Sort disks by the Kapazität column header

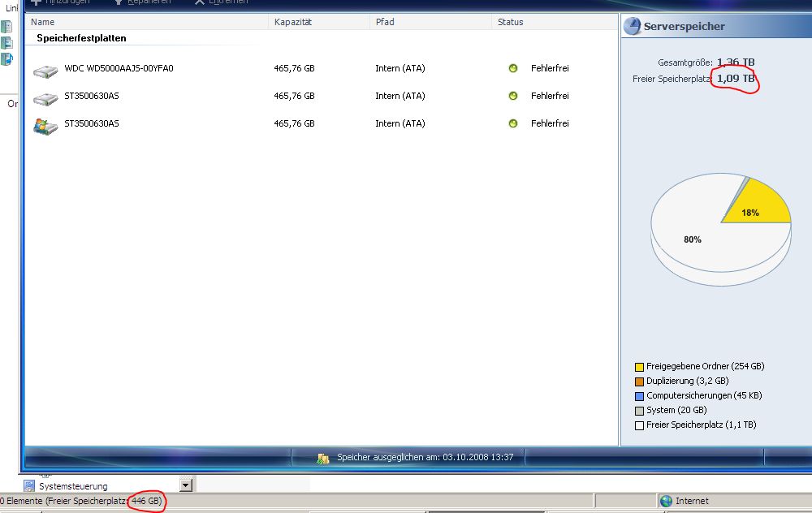coord(293,22)
